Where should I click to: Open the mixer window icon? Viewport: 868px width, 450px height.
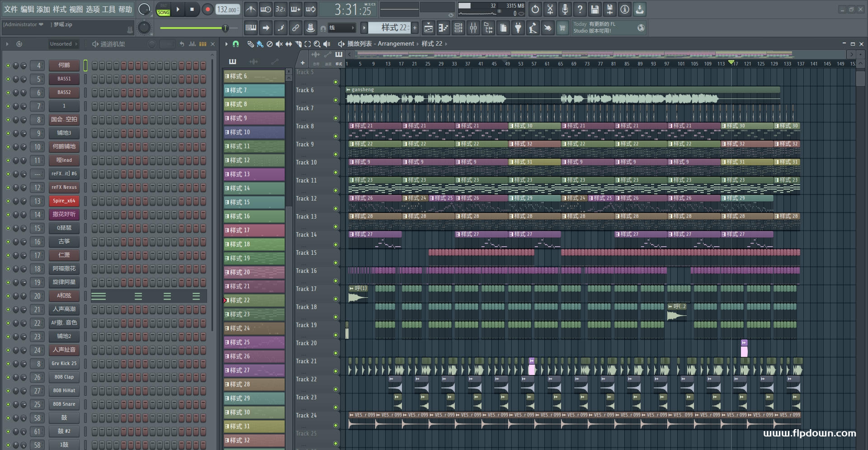coord(473,28)
